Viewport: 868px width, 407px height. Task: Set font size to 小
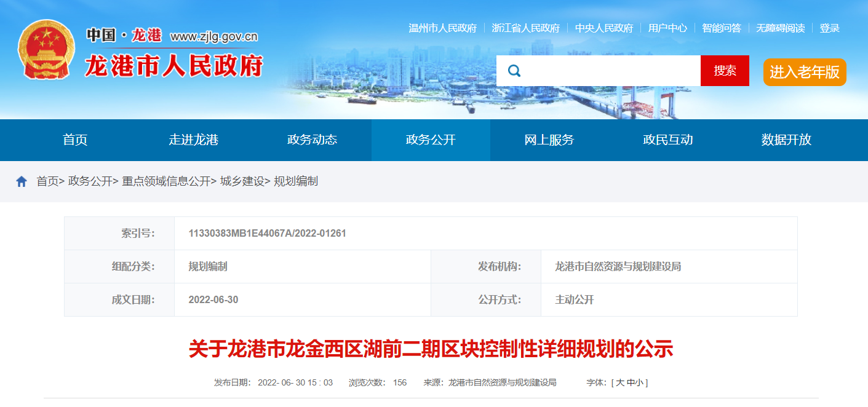[639, 382]
